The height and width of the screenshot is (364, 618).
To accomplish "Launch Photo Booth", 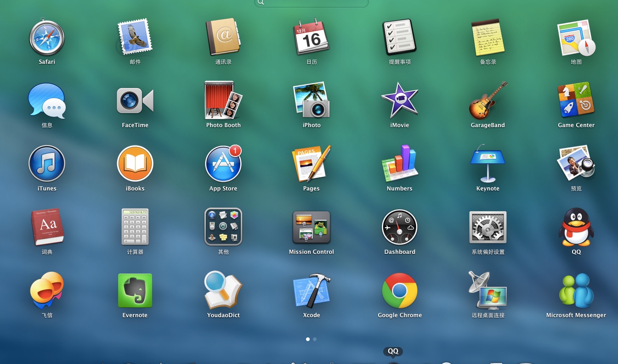I will 223,101.
